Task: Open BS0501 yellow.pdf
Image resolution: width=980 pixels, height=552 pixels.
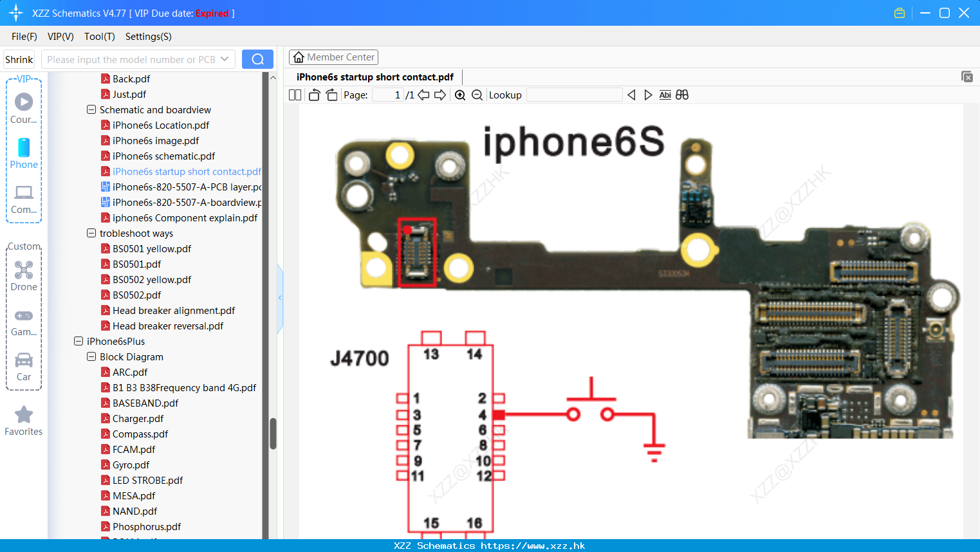Action: (152, 248)
